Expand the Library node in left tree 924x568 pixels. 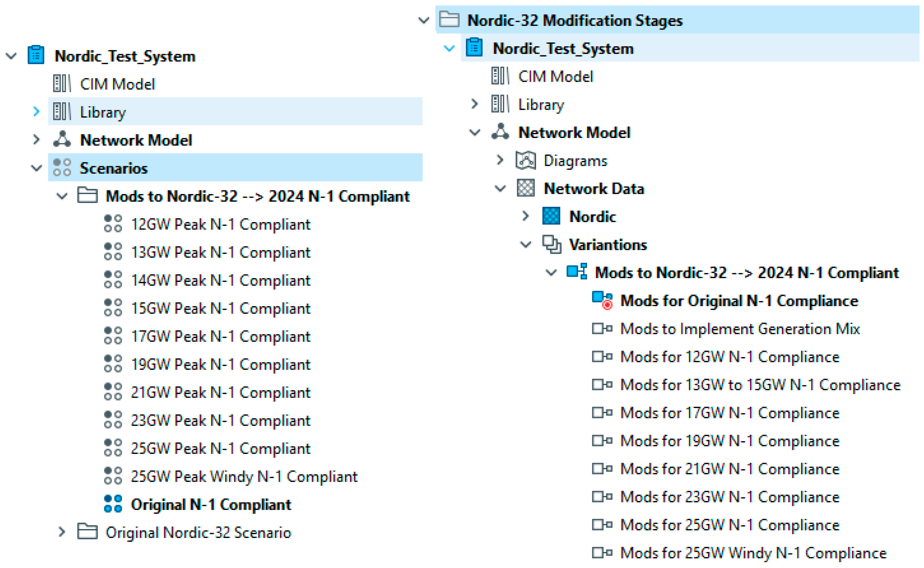[x=36, y=112]
